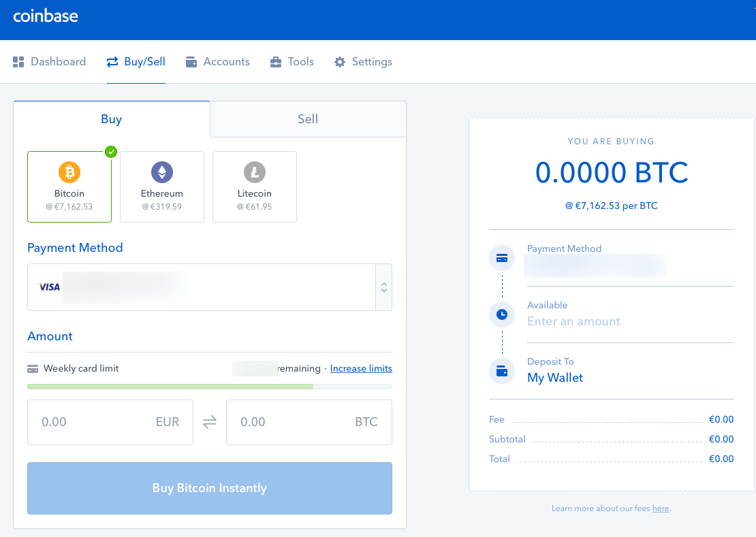Go to the Buy/Sell page
756x537 pixels.
tap(136, 62)
